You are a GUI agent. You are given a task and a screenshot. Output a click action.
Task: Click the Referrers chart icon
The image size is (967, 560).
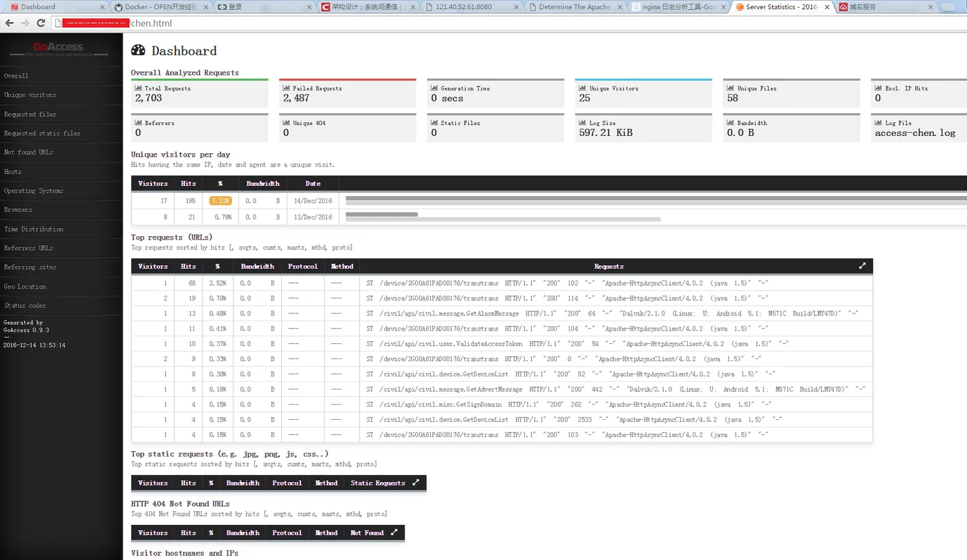(138, 123)
